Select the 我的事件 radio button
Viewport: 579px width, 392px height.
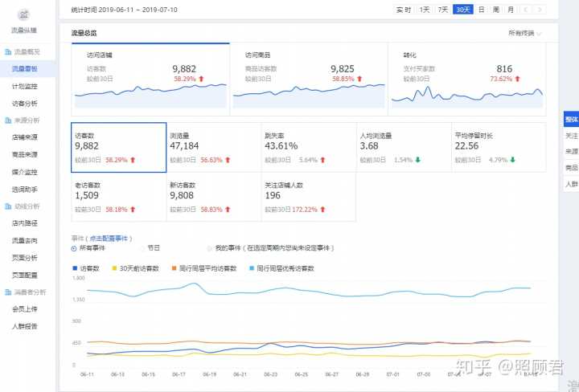(x=209, y=248)
